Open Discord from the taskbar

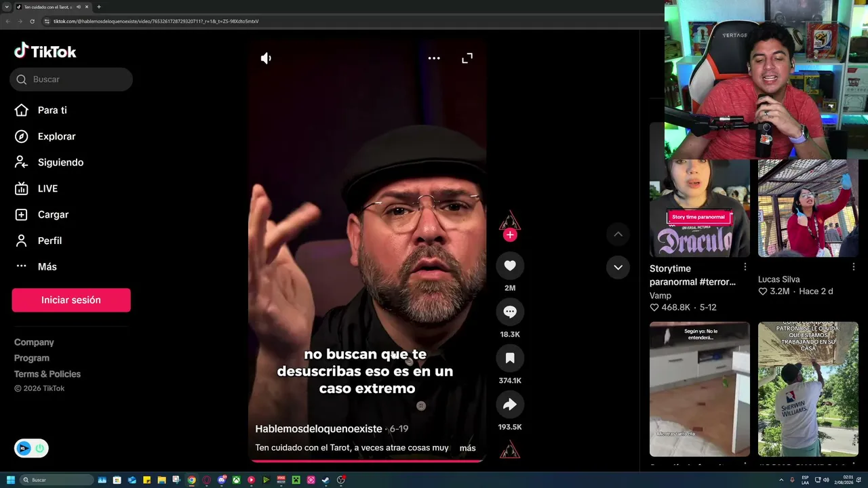pos(222,480)
